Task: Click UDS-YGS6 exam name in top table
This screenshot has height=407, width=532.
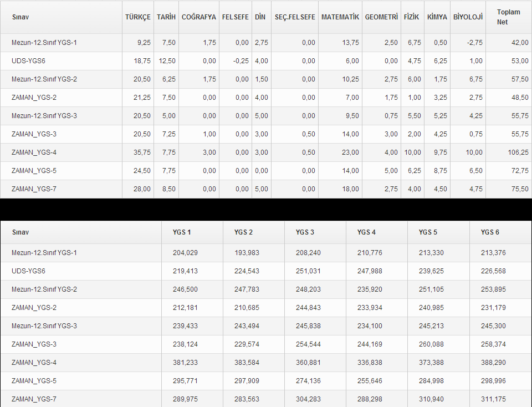Action: 28,61
